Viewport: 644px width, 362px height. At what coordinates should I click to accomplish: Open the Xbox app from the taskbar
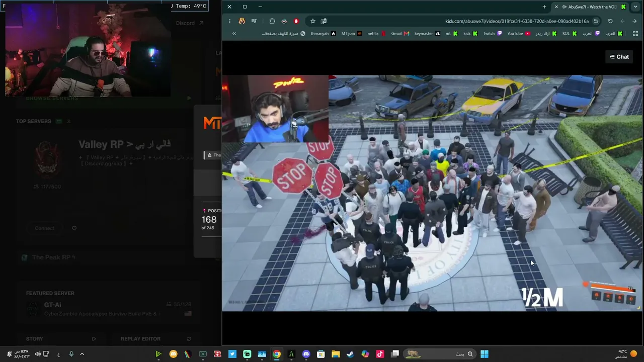click(203, 354)
